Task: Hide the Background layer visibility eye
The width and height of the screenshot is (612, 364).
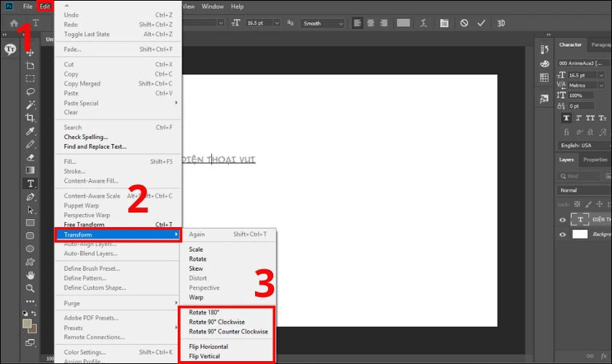Action: 562,234
